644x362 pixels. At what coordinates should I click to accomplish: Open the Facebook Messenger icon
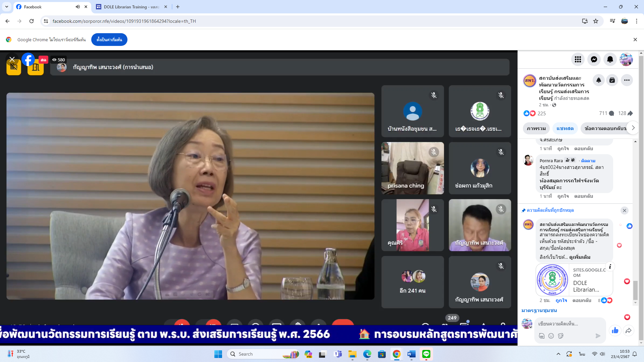coord(594,59)
